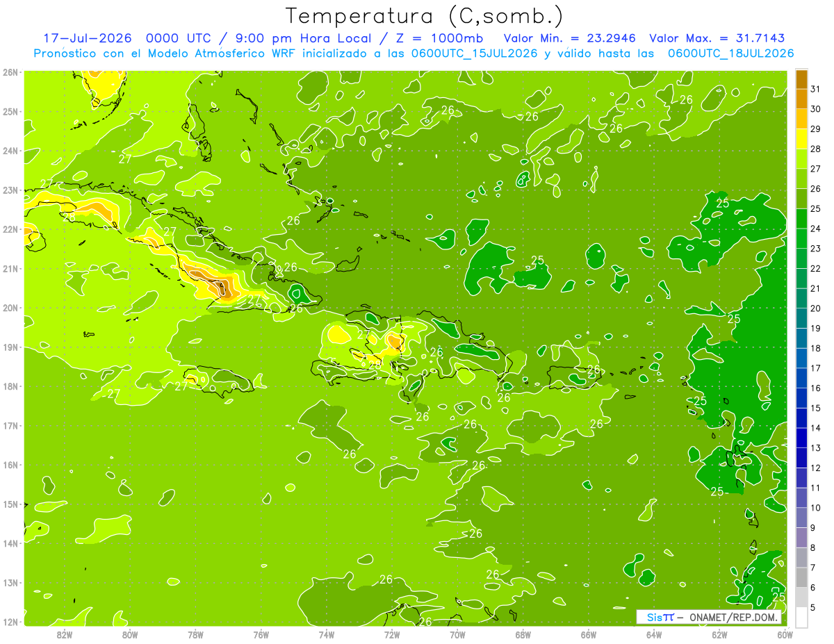
Task: Click the "26N" latitude label
Action: [x=10, y=72]
